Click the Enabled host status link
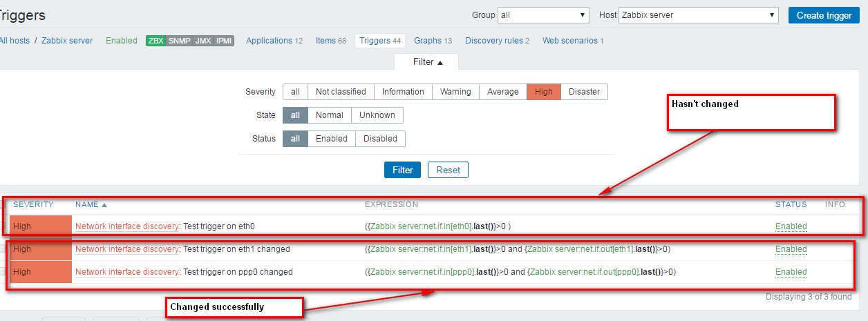This screenshot has width=868, height=321. click(122, 41)
